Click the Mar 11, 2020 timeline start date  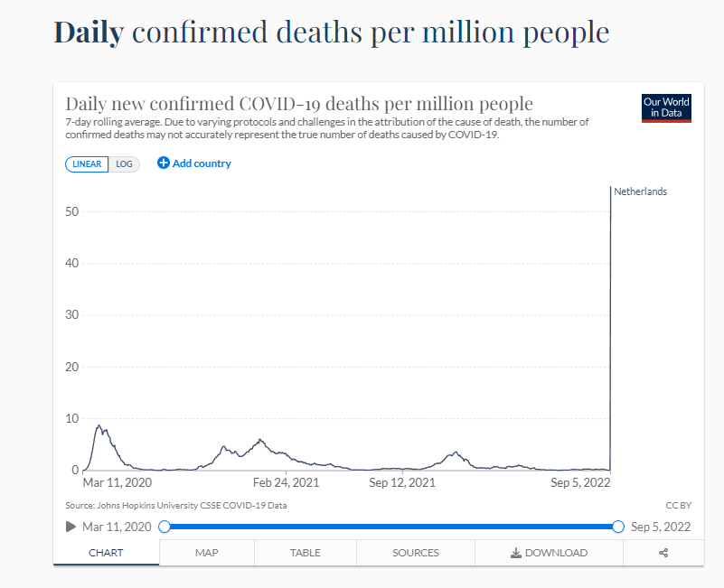point(117,527)
